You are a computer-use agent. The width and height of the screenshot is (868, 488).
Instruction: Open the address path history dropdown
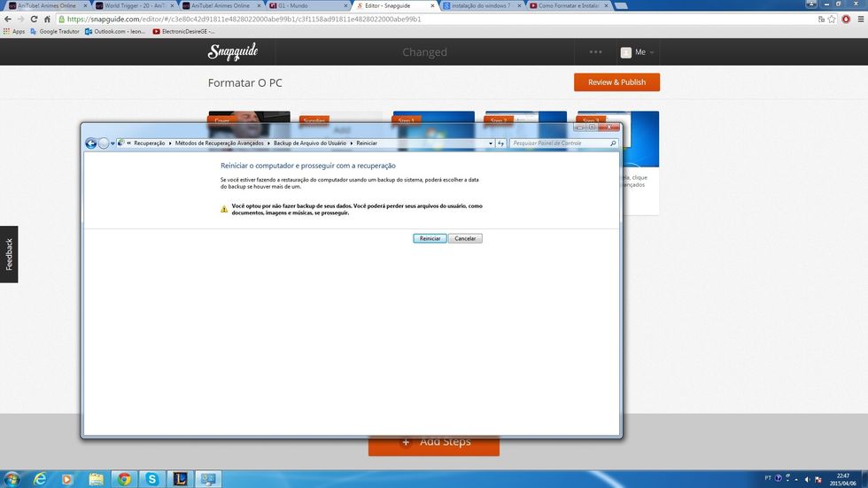(x=491, y=143)
